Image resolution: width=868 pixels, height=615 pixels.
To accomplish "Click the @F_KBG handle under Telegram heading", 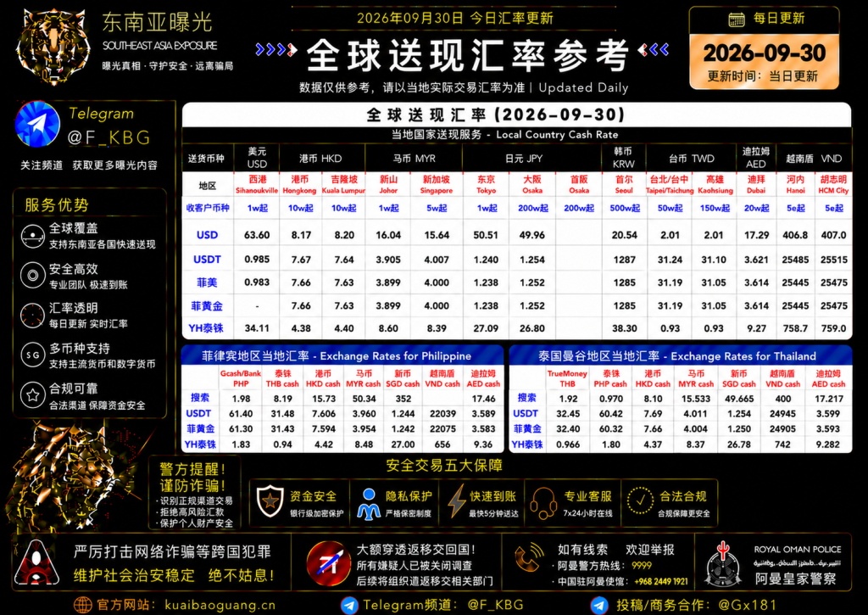I will pyautogui.click(x=109, y=137).
